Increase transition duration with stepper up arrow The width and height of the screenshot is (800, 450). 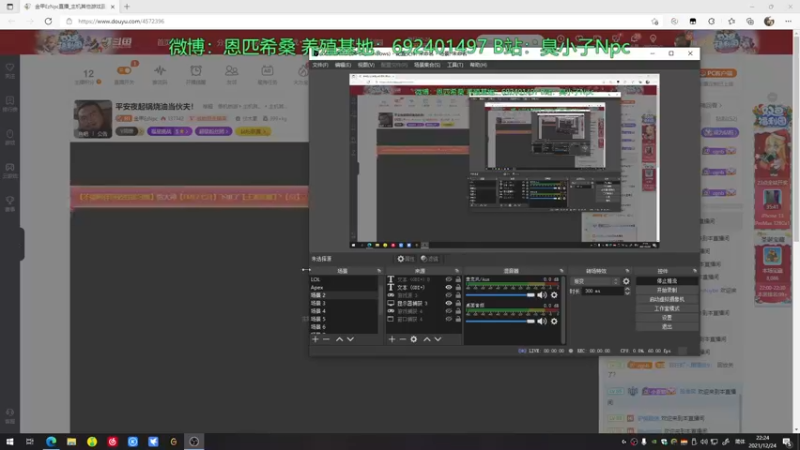(x=627, y=289)
